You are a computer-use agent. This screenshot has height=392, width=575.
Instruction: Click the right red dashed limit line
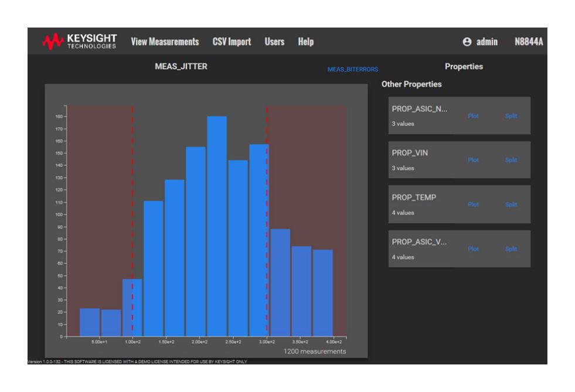click(267, 221)
